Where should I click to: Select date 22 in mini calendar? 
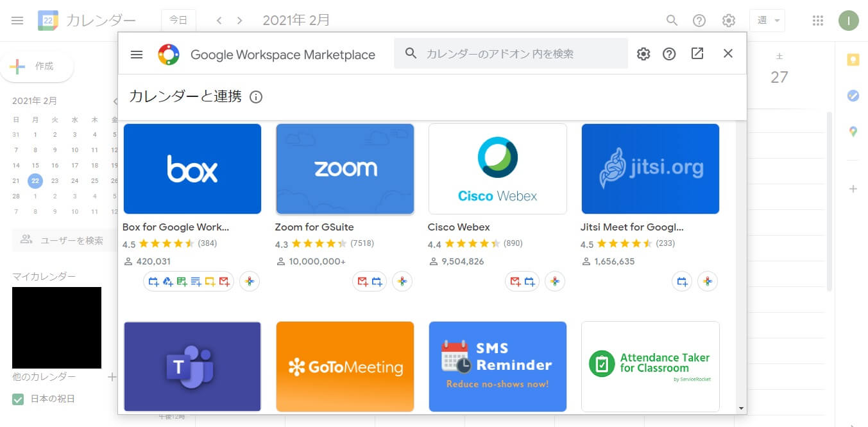pyautogui.click(x=35, y=180)
